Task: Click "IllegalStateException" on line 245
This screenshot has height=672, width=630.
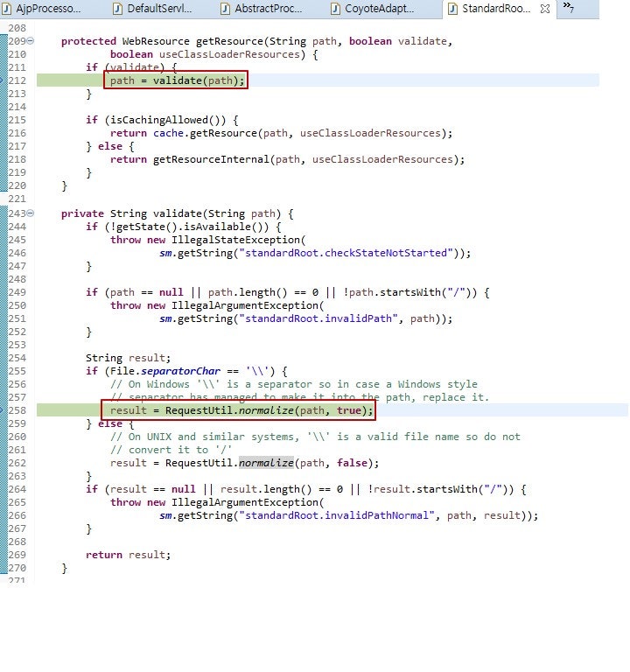Action: pos(235,240)
